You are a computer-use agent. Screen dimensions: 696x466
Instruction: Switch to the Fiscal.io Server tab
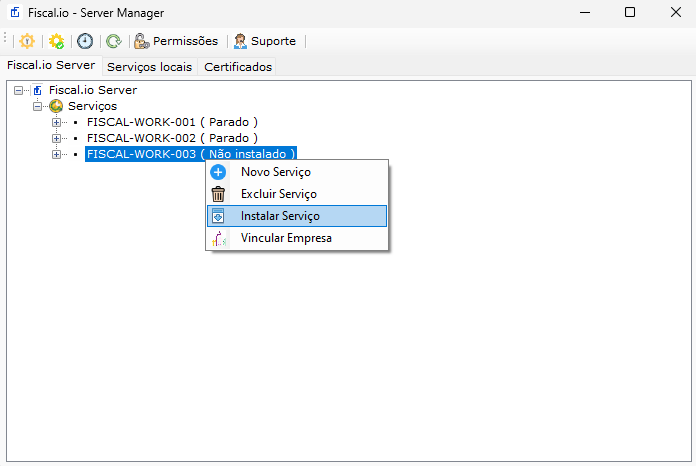tap(51, 65)
